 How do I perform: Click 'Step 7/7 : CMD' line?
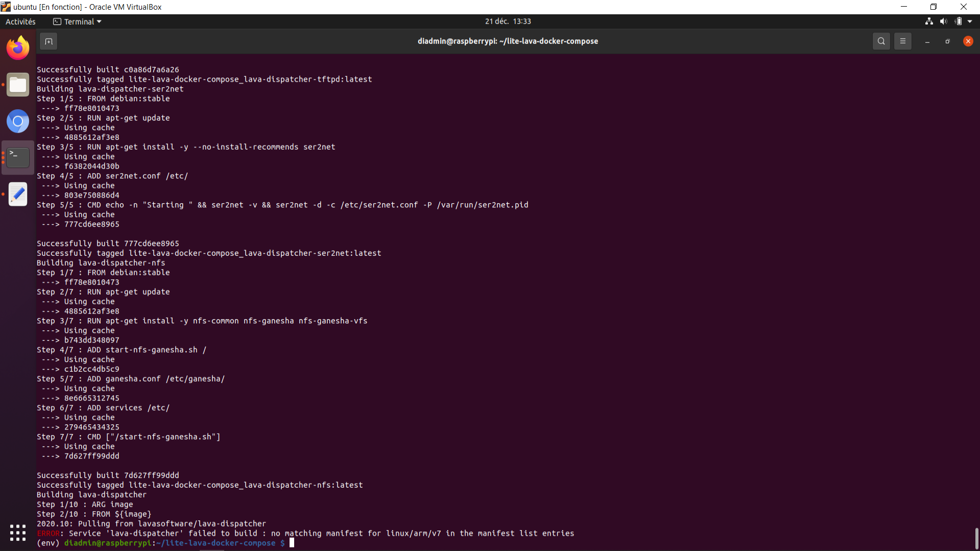pyautogui.click(x=128, y=437)
